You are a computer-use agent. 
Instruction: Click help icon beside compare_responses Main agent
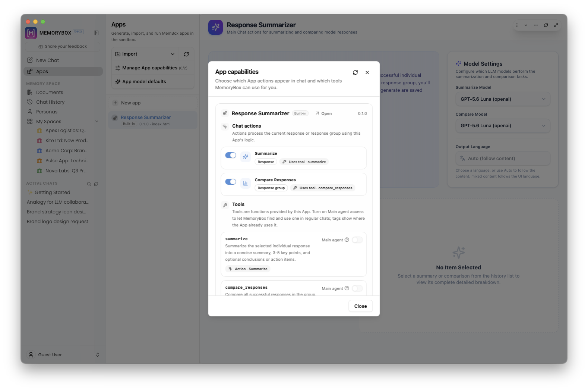[347, 288]
